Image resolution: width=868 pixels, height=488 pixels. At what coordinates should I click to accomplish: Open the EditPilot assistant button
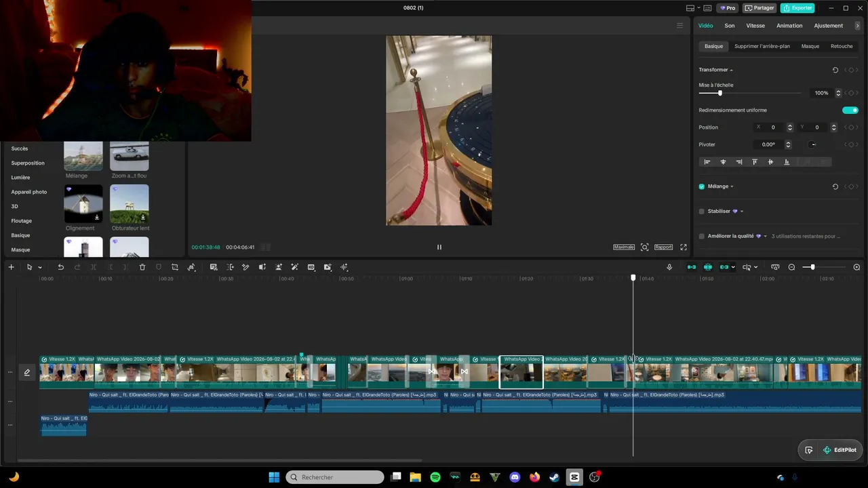coord(839,450)
